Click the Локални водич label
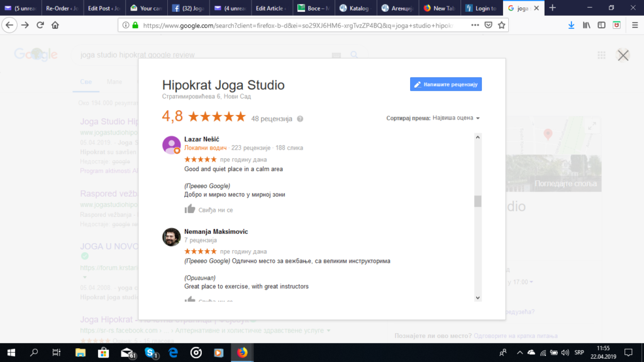Screen dimensions: 644x362 click(x=206, y=148)
